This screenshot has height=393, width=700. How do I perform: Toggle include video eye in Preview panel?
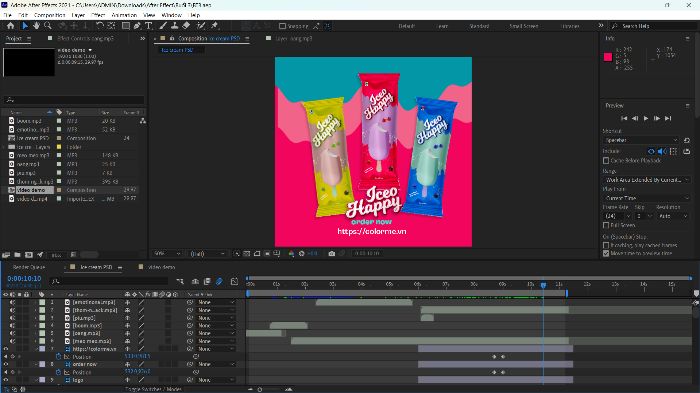(651, 151)
